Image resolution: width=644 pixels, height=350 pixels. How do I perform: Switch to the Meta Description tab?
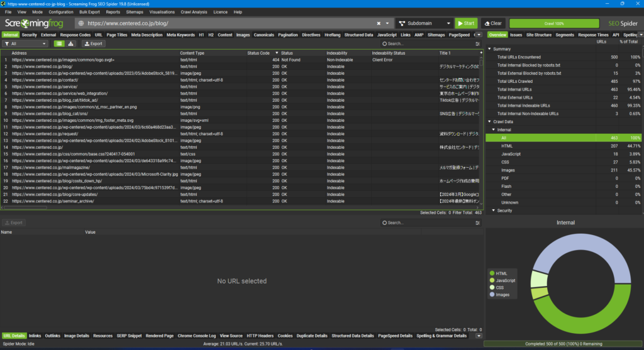[x=147, y=35]
